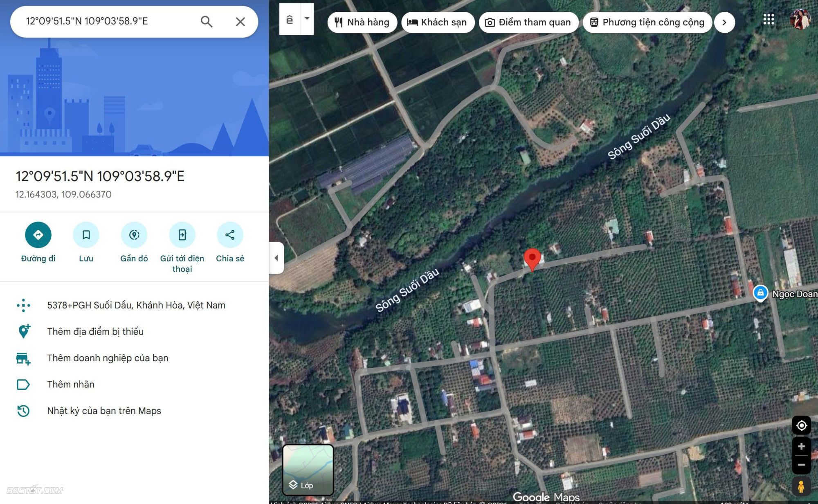Viewport: 818px width, 504px height.
Task: Click the Đường đi directions button
Action: [38, 235]
